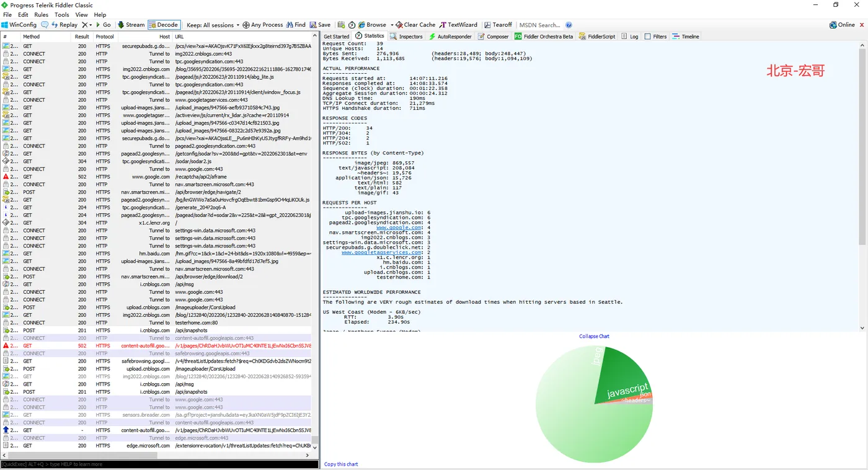Select the edge.microsoft.com extensionrevocation session
This screenshot has width=868, height=470.
coord(156,446)
